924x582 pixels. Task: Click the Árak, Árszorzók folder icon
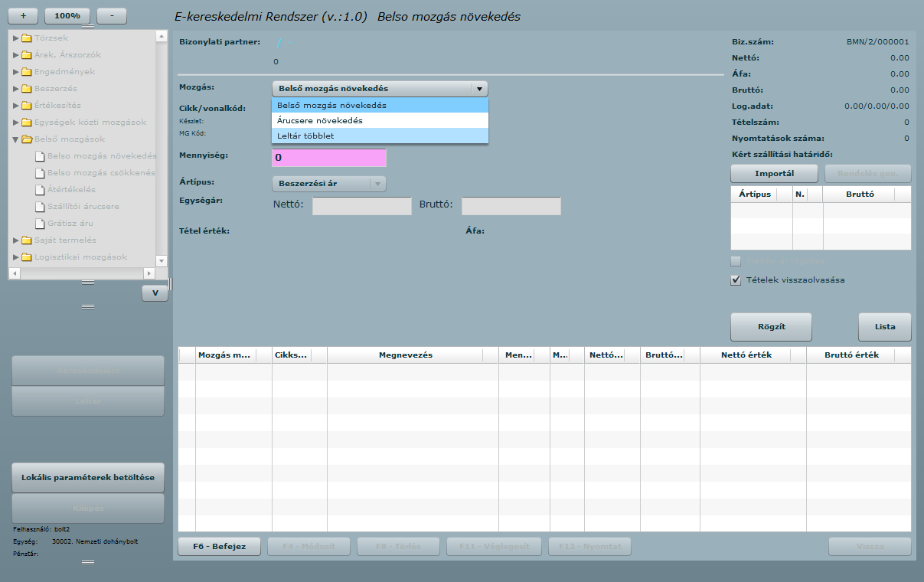coord(27,54)
